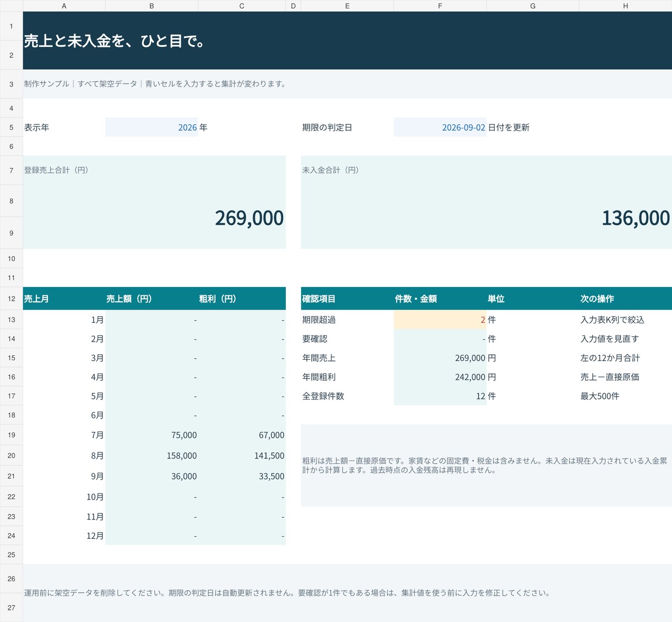672x622 pixels.
Task: Select the 6月 month cell
Action: click(64, 415)
